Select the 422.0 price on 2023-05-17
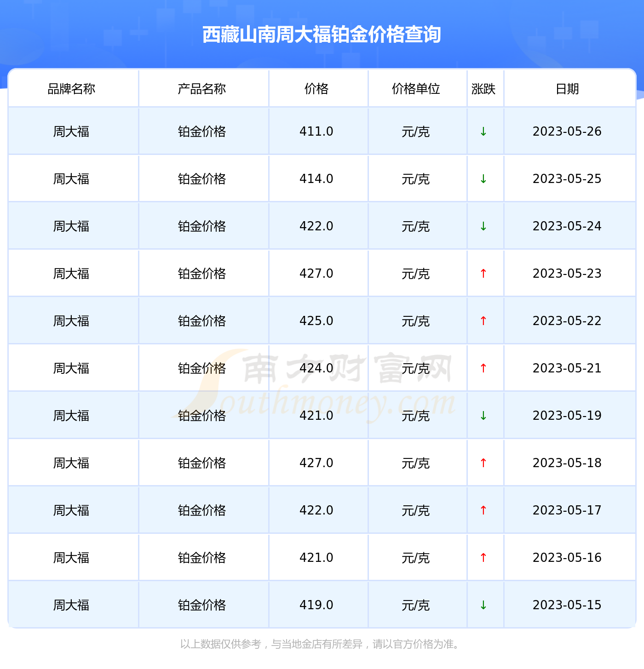 pyautogui.click(x=316, y=510)
